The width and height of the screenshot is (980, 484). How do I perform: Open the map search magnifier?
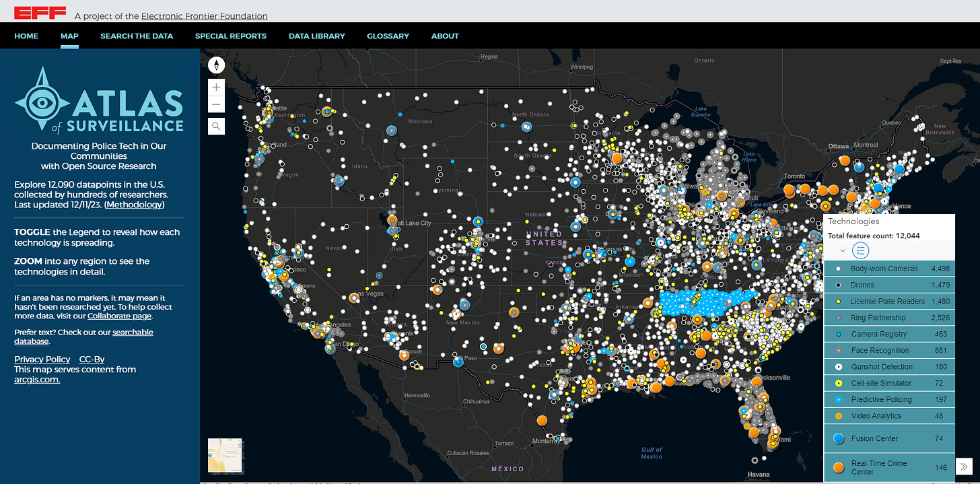tap(216, 126)
